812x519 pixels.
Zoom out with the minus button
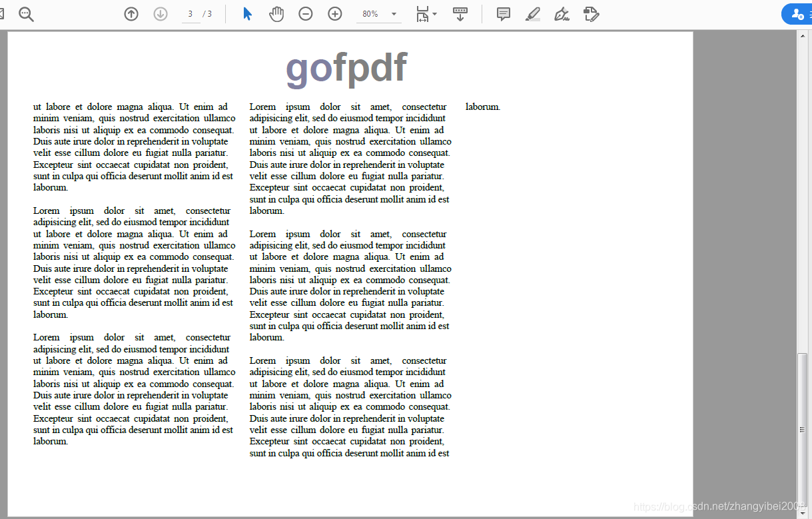(306, 14)
